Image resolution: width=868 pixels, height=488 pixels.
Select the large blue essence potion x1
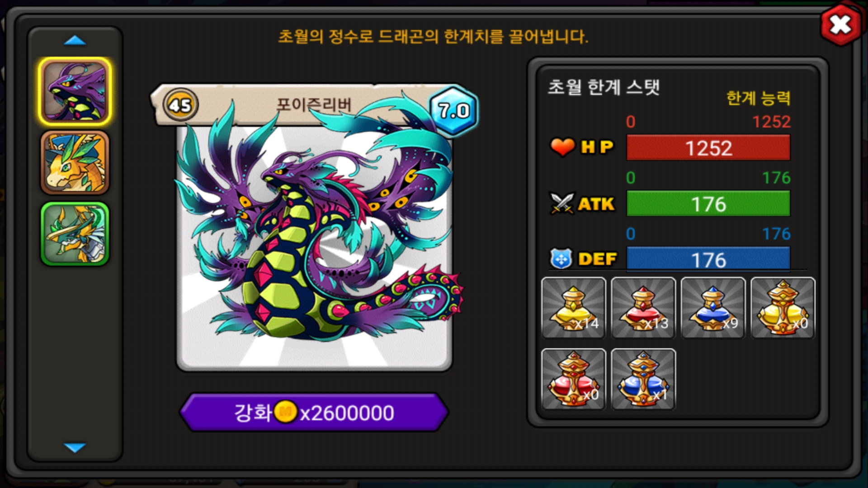643,379
